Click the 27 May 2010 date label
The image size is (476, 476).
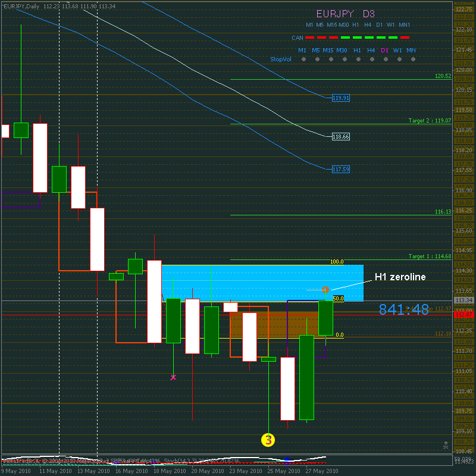tap(322, 471)
